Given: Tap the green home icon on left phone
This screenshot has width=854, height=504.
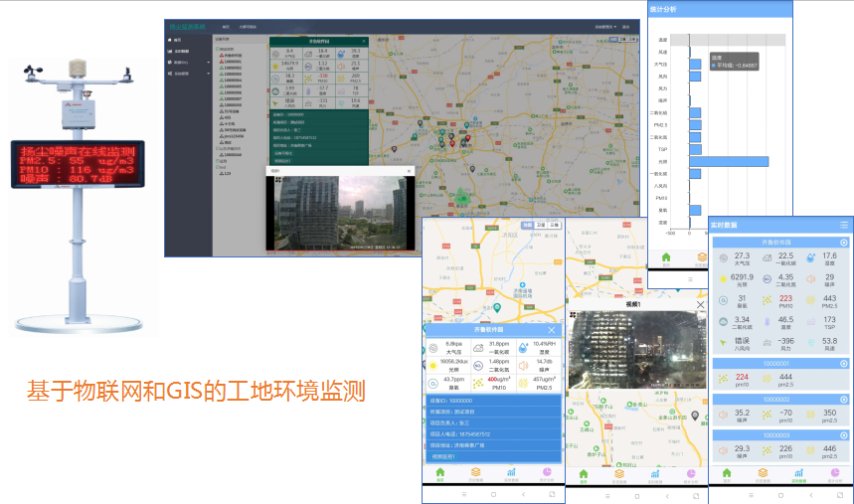Looking at the screenshot, I should [440, 474].
